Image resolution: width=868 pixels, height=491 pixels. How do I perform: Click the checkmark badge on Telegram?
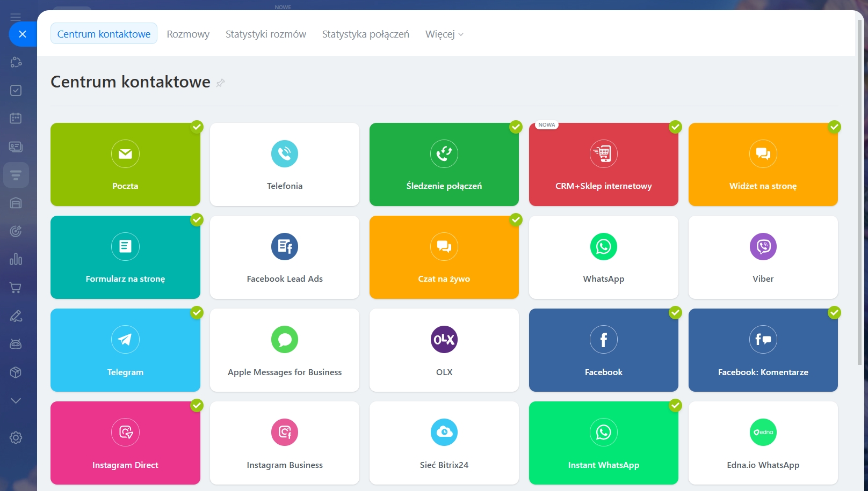pos(197,312)
